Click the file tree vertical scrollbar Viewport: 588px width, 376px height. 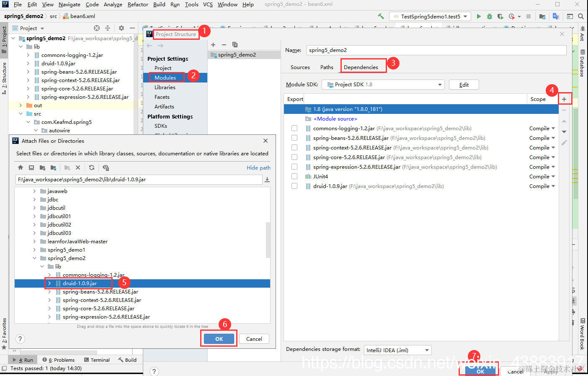point(268,240)
